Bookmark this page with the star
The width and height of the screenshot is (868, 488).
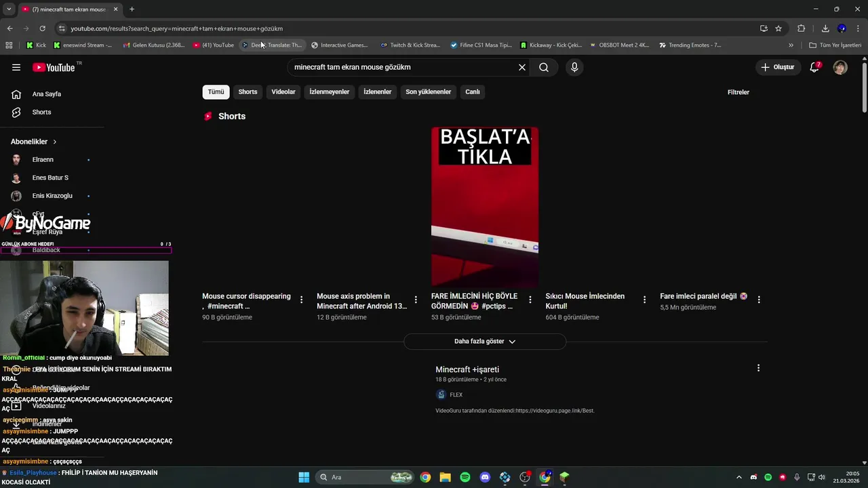[x=778, y=28]
